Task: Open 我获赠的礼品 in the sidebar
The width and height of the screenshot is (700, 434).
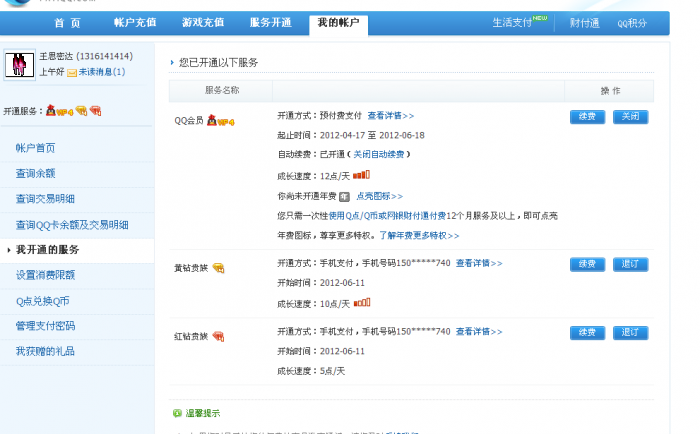Action: click(x=45, y=351)
